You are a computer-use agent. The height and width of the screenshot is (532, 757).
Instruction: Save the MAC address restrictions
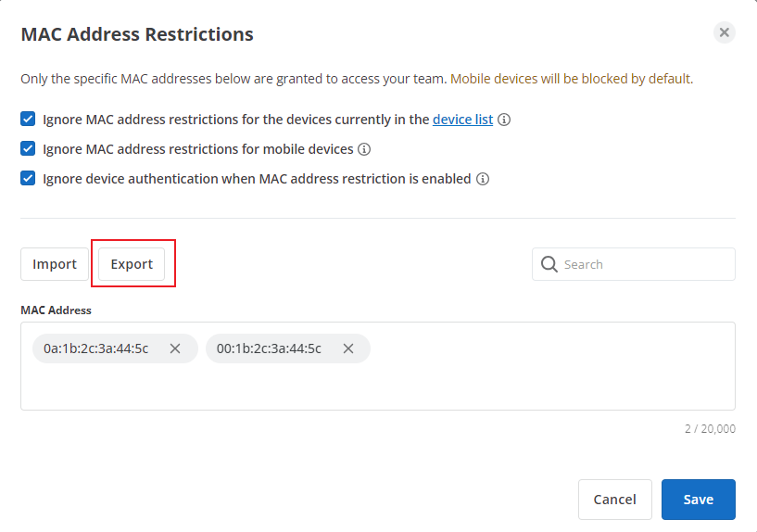(x=698, y=500)
